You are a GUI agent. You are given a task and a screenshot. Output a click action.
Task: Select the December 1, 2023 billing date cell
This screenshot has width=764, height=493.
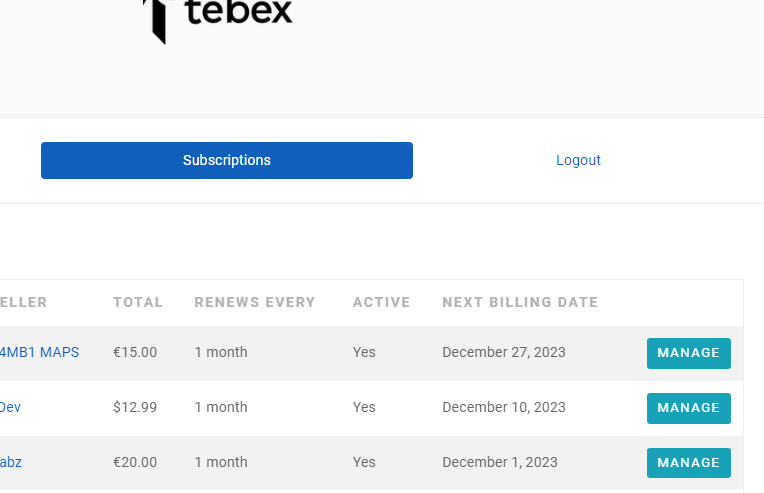[499, 462]
